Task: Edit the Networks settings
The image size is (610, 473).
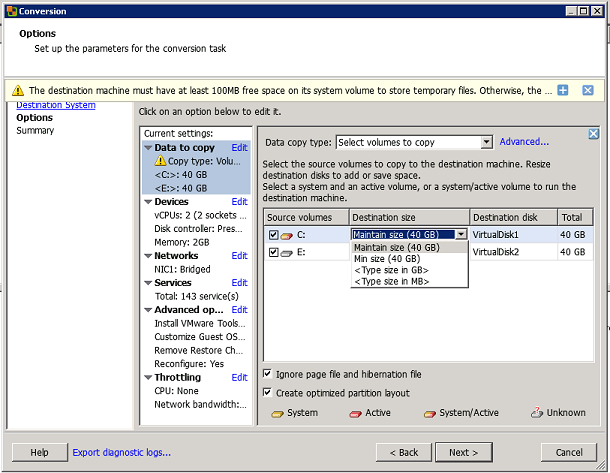Action: pyautogui.click(x=239, y=256)
